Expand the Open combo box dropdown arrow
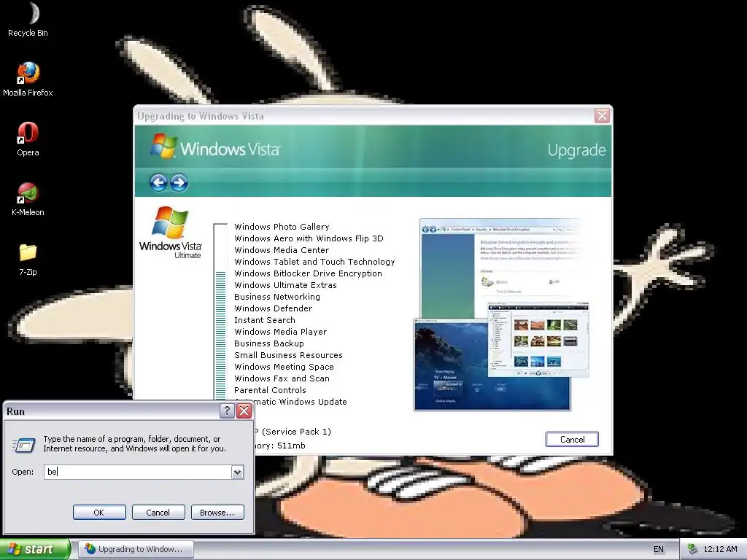The width and height of the screenshot is (747, 560). point(237,472)
